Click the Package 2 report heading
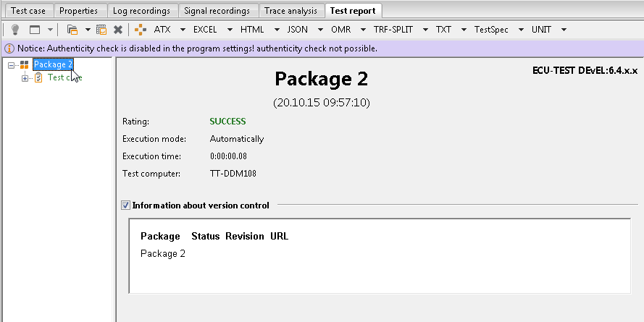The height and width of the screenshot is (322, 644). pyautogui.click(x=321, y=79)
